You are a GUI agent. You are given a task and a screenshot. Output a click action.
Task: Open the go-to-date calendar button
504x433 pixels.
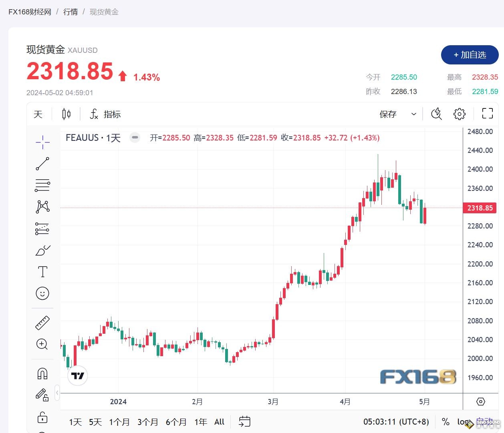pyautogui.click(x=244, y=421)
